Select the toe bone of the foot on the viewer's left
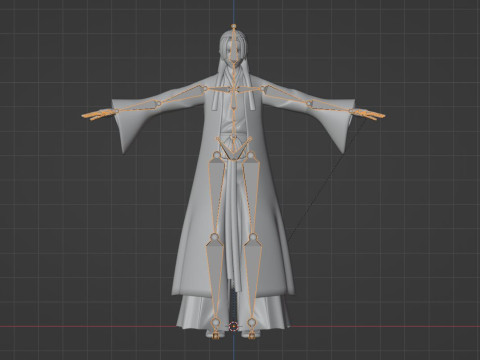Viewport: 480px width, 360px height. click(x=215, y=335)
